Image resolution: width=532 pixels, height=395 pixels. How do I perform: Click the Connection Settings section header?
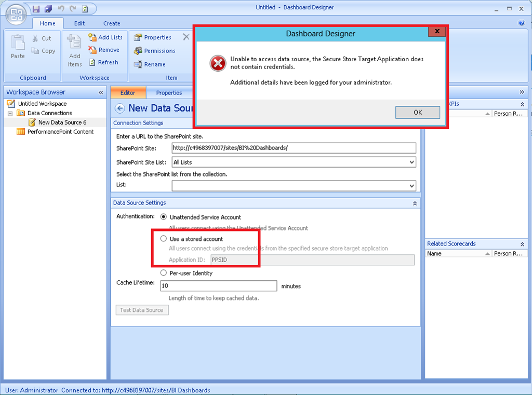138,122
